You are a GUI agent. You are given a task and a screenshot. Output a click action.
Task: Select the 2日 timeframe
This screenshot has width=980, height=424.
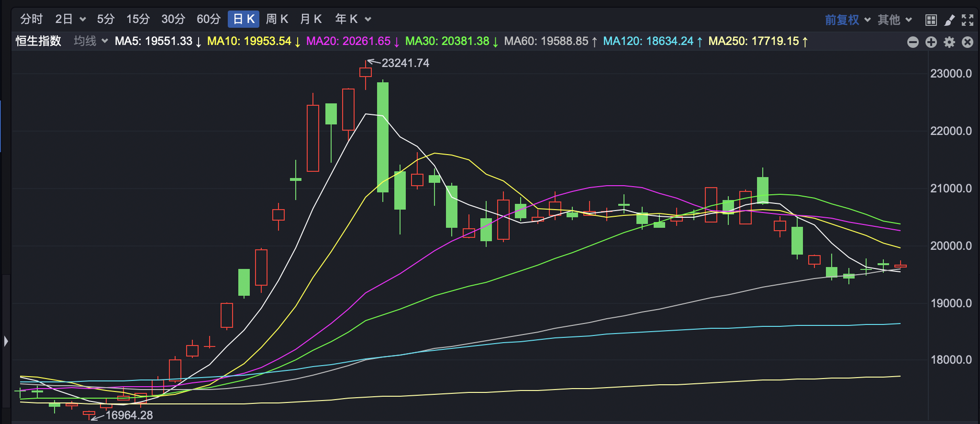pyautogui.click(x=64, y=19)
